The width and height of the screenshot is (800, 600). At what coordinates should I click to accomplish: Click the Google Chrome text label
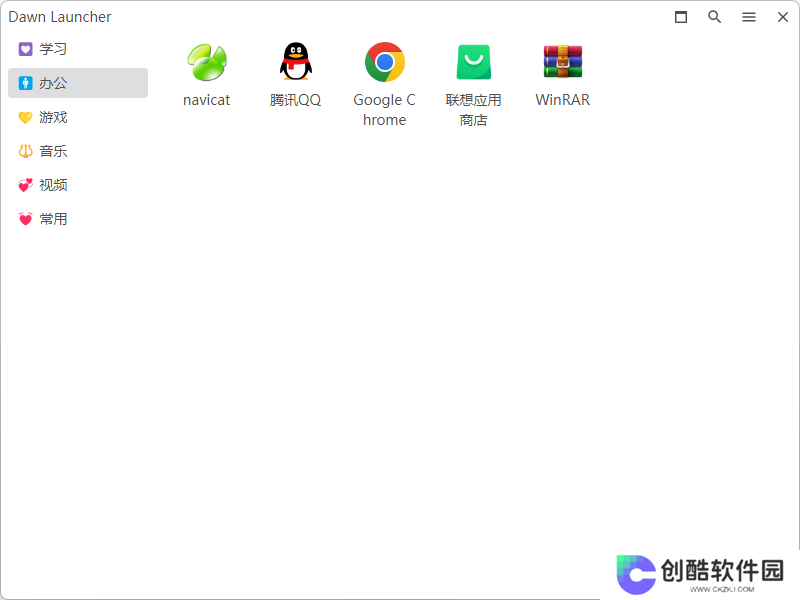pos(385,110)
